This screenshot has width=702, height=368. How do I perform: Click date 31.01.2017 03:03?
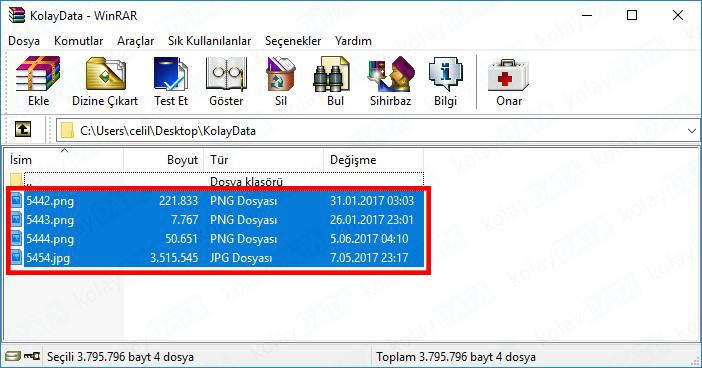pyautogui.click(x=372, y=201)
